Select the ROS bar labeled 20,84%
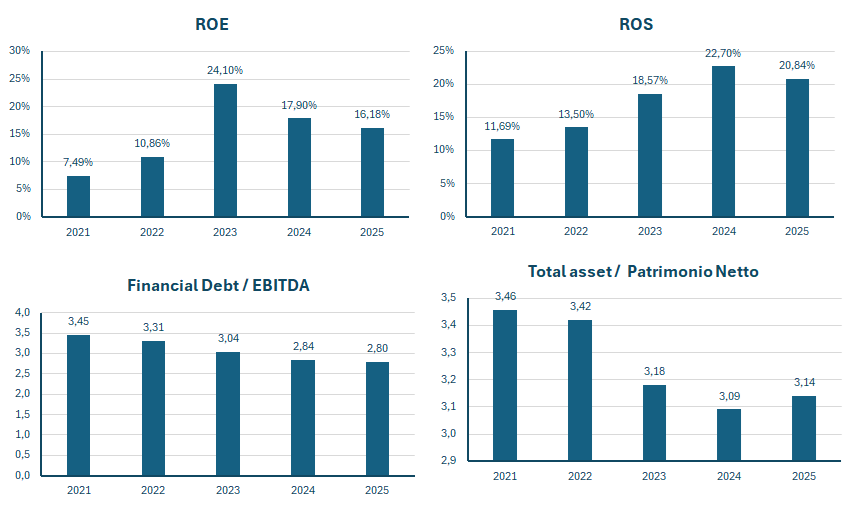Screen dimensions: 857x520 pos(797,148)
